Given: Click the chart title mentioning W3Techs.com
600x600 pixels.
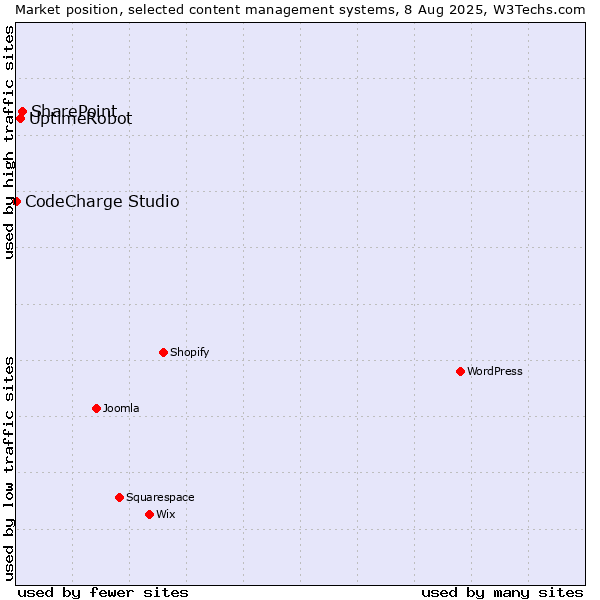Looking at the screenshot, I should click(300, 10).
